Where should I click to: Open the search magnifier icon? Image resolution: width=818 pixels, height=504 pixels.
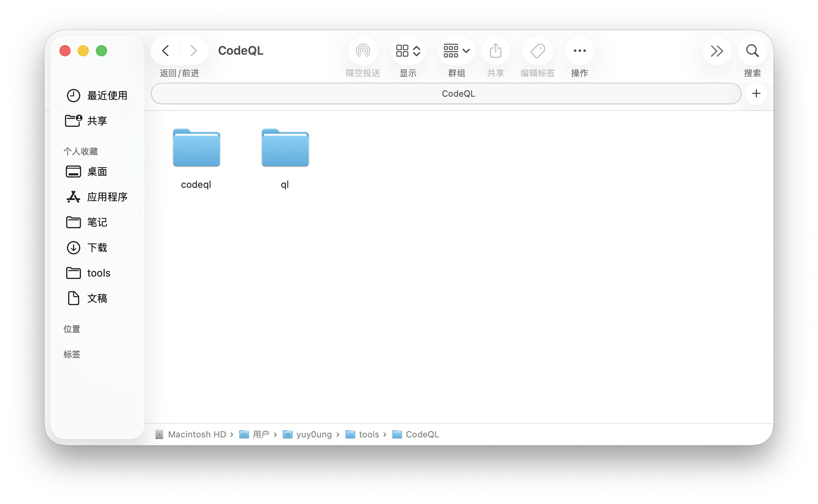(752, 51)
